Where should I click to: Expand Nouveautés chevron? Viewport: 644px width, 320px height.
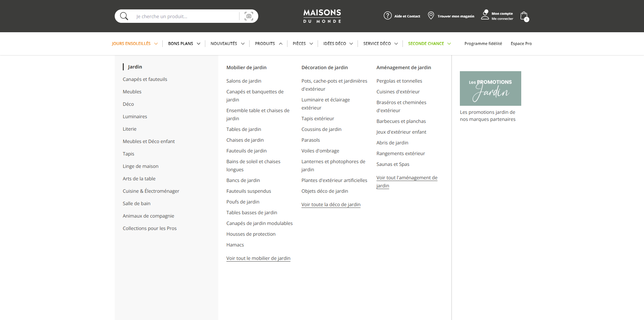(243, 44)
